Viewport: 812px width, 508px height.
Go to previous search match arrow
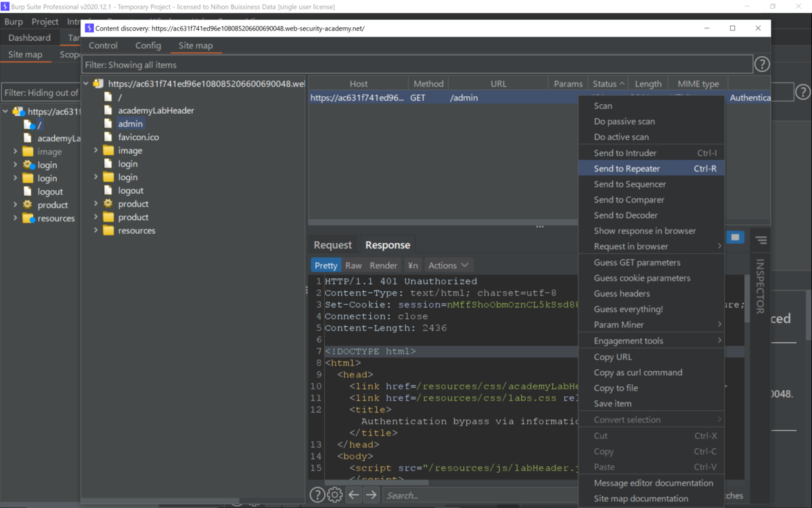(353, 495)
